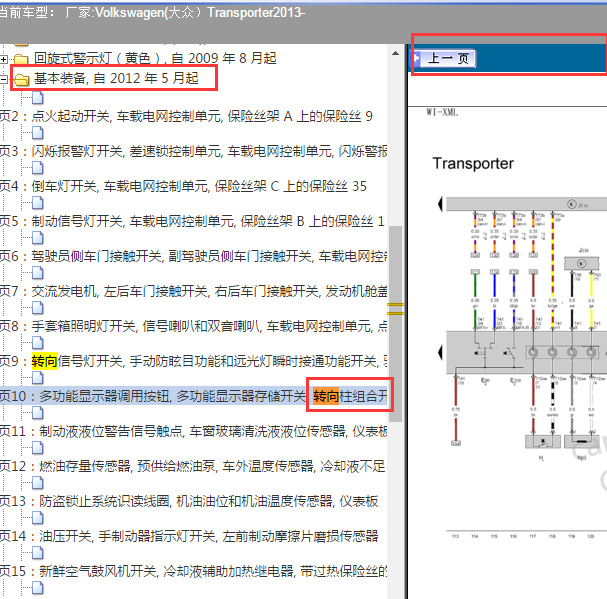607x599 pixels.
Task: Click document icon above 页10 row
Action: tap(38, 378)
